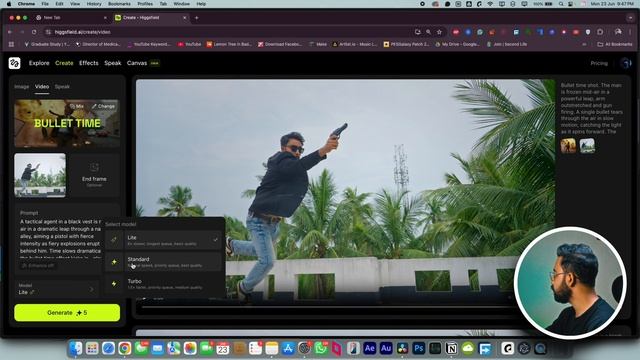Add an optional End frame
The width and height of the screenshot is (640, 360).
pos(94,175)
